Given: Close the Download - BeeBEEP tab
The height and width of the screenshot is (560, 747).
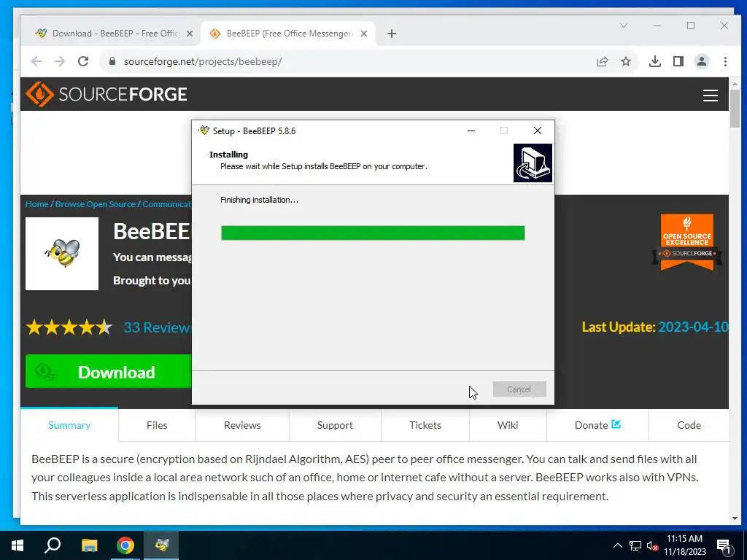Looking at the screenshot, I should [190, 34].
